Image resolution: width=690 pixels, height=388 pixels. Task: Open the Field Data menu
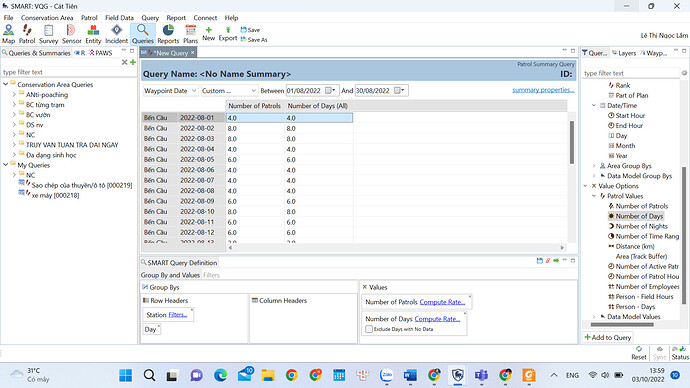pyautogui.click(x=119, y=18)
